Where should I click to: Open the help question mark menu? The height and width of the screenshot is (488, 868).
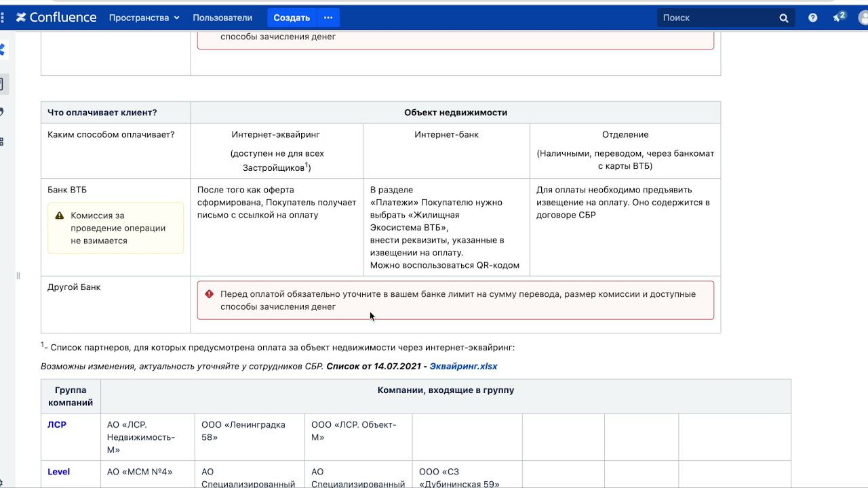(812, 18)
